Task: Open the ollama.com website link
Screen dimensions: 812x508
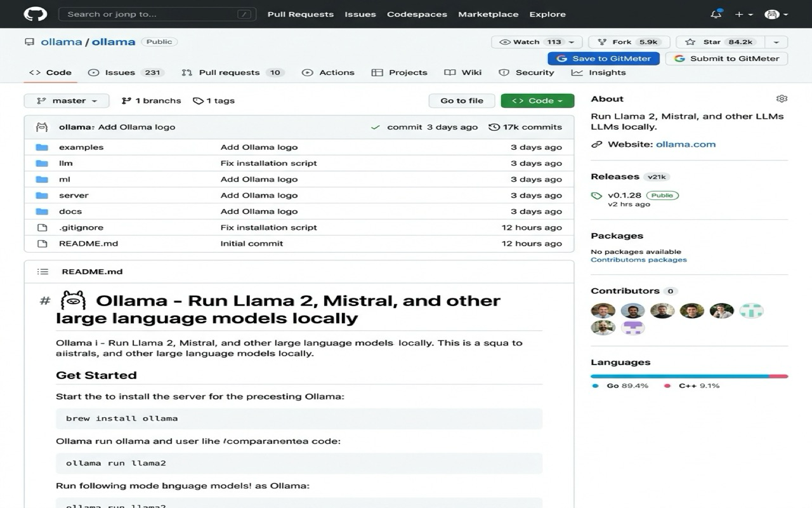Action: [686, 144]
